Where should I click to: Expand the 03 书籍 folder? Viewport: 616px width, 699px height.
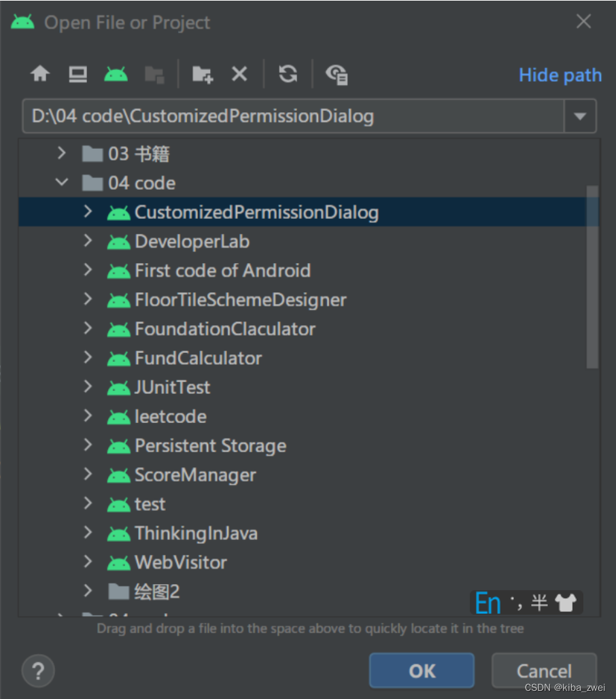point(61,154)
